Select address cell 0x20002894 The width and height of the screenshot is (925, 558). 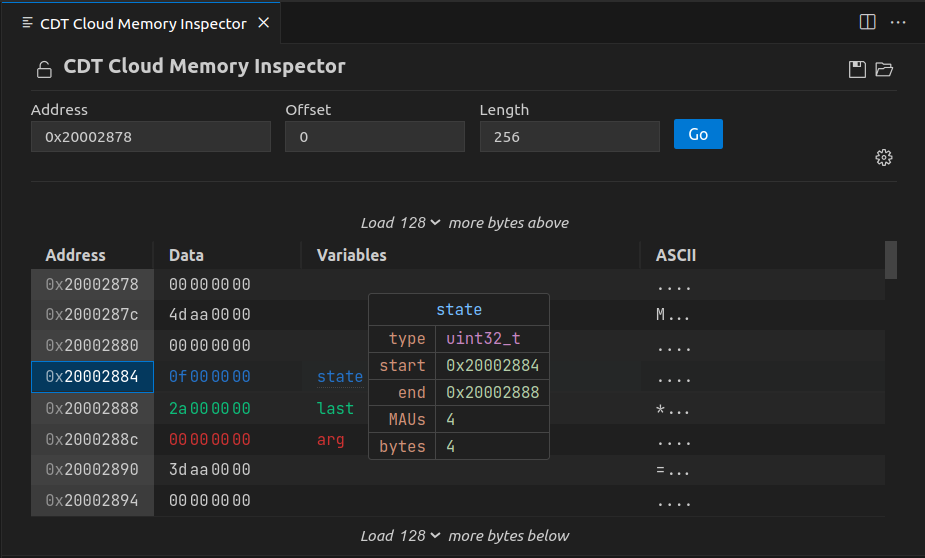[x=92, y=500]
